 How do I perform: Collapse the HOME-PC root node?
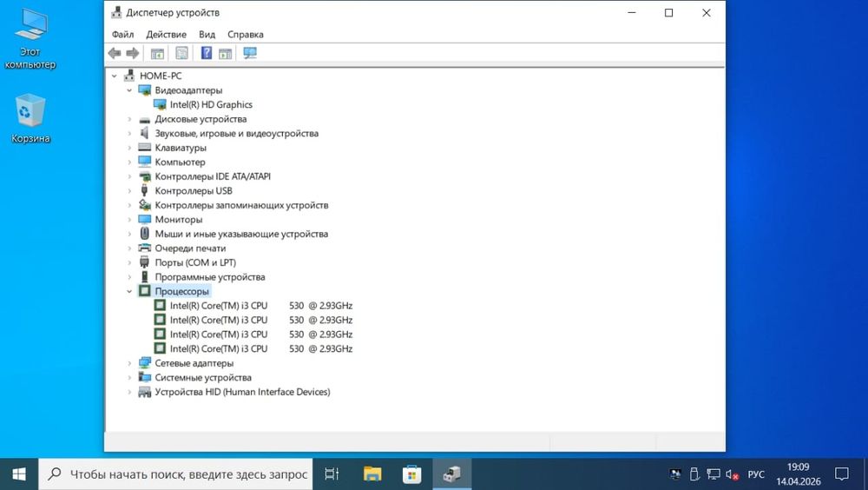click(x=114, y=76)
